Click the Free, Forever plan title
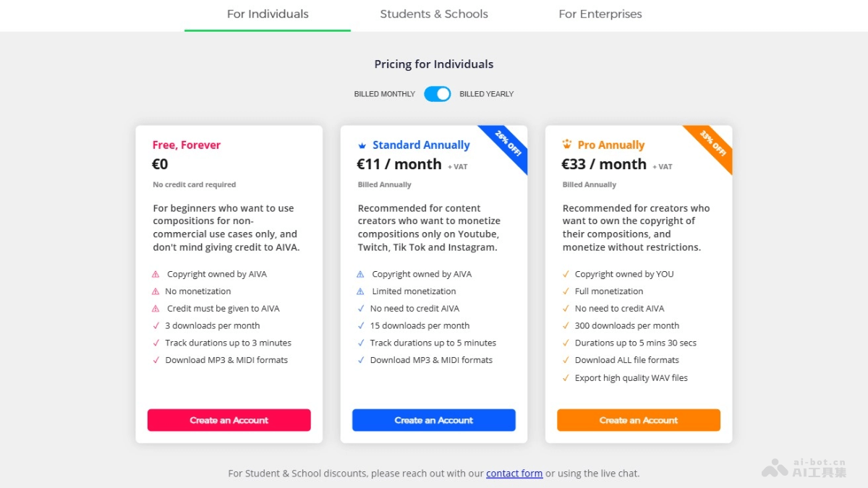This screenshot has width=868, height=488. pyautogui.click(x=187, y=145)
